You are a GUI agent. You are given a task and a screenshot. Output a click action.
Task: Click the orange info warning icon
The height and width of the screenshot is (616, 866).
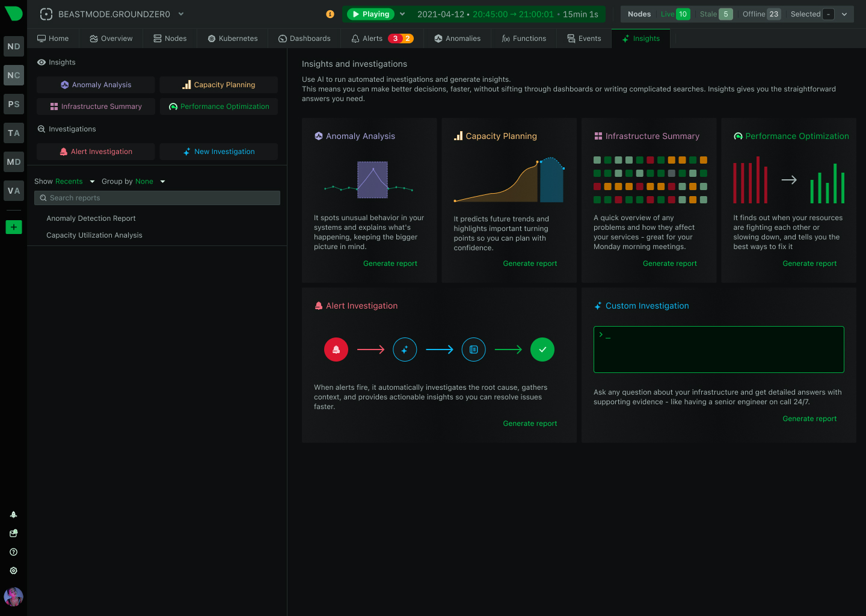(330, 14)
